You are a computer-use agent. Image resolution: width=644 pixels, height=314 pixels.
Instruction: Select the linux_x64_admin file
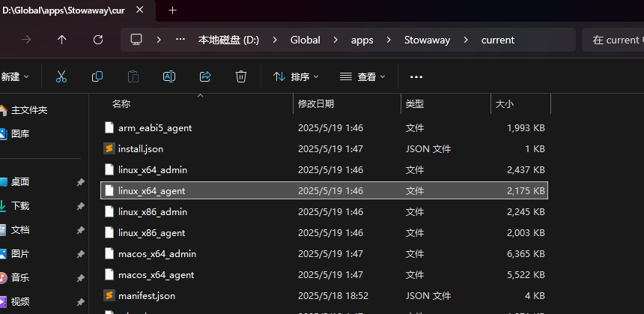(323, 169)
